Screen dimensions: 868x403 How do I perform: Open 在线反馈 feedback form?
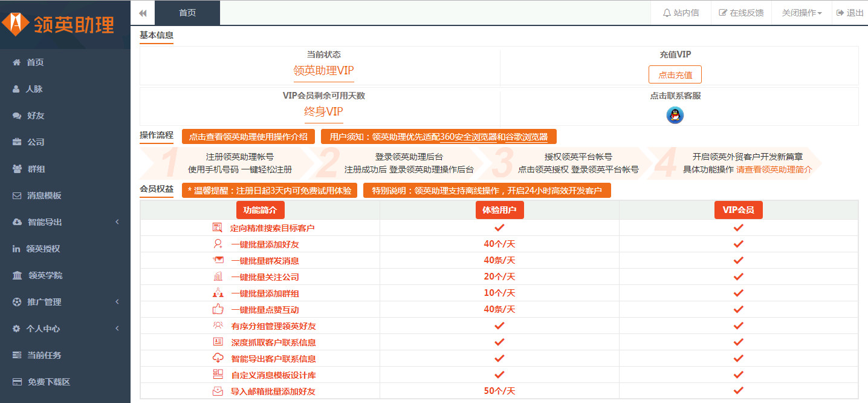click(740, 13)
